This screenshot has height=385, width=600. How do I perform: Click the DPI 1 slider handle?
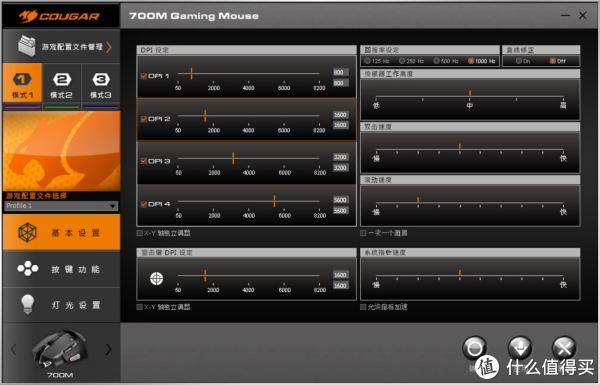click(x=191, y=73)
